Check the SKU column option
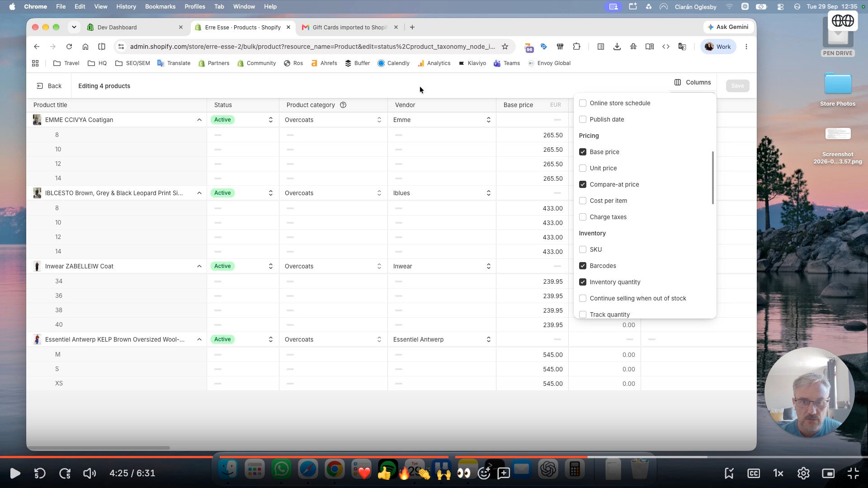Viewport: 868px width, 488px height. [583, 249]
